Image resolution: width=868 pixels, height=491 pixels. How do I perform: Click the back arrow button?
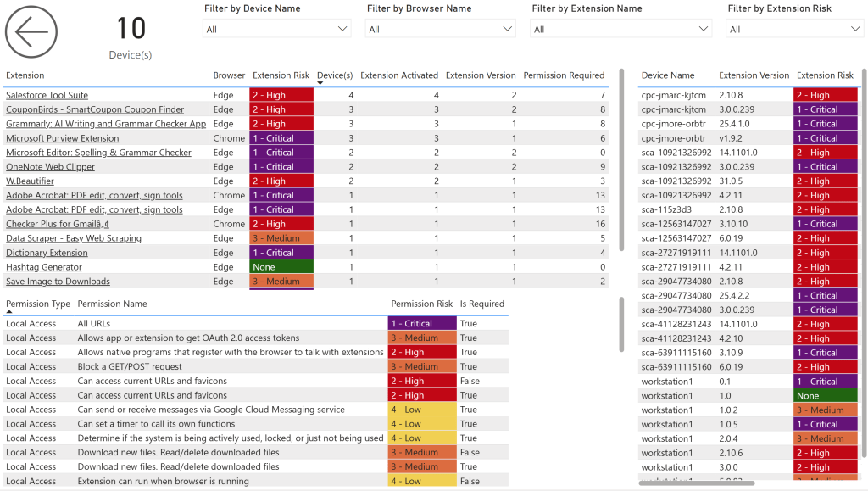coord(31,32)
